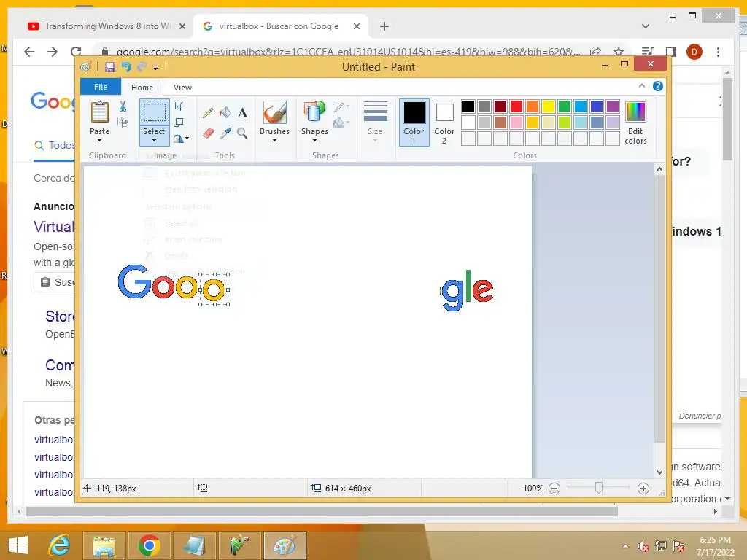Open Chrome's tab search chevron

point(646,26)
